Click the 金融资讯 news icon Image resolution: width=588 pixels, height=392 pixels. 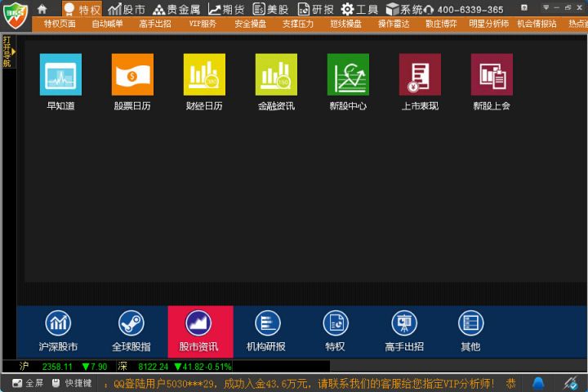click(276, 74)
